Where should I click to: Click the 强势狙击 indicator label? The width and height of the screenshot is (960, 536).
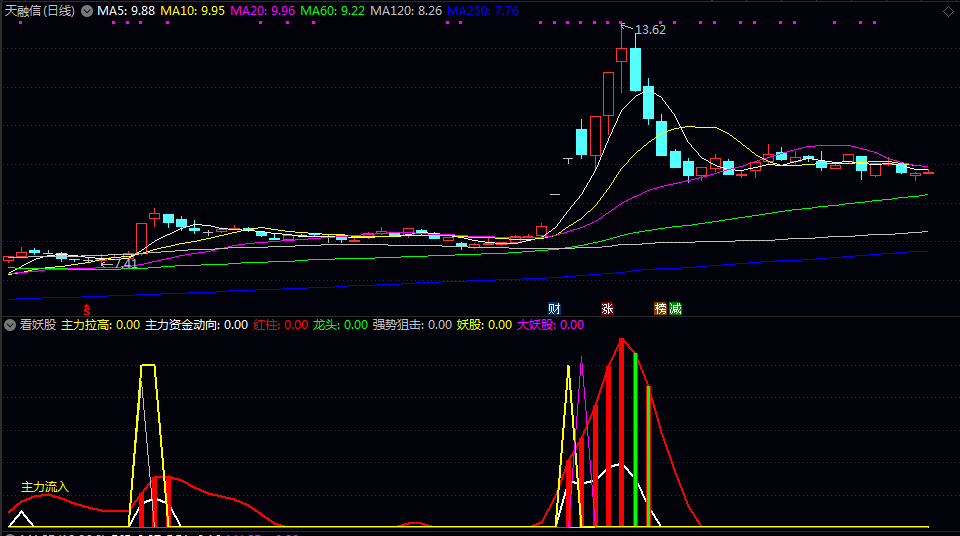(411, 325)
